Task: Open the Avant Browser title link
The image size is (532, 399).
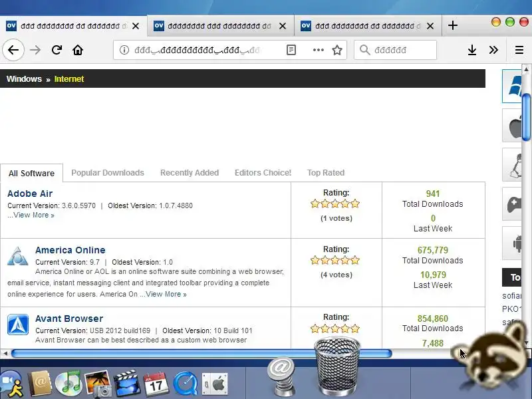Action: click(69, 319)
